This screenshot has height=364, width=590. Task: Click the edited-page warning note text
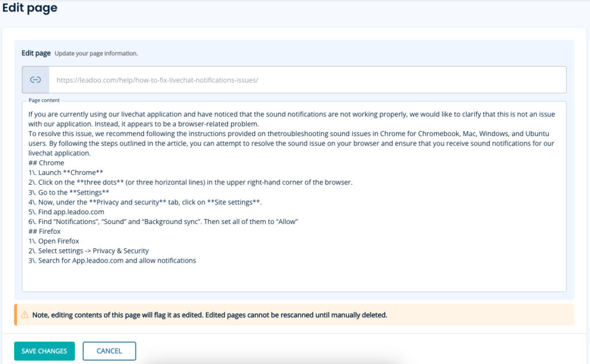click(210, 314)
